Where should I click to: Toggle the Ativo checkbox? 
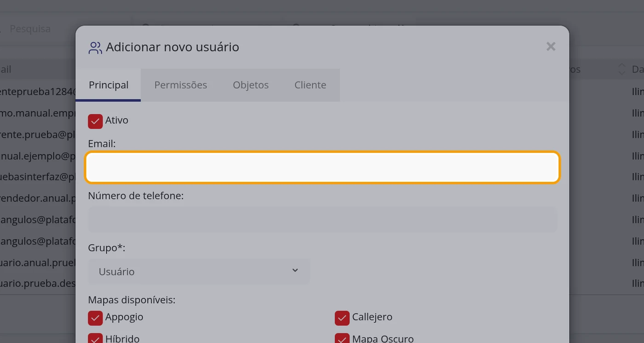click(x=95, y=121)
